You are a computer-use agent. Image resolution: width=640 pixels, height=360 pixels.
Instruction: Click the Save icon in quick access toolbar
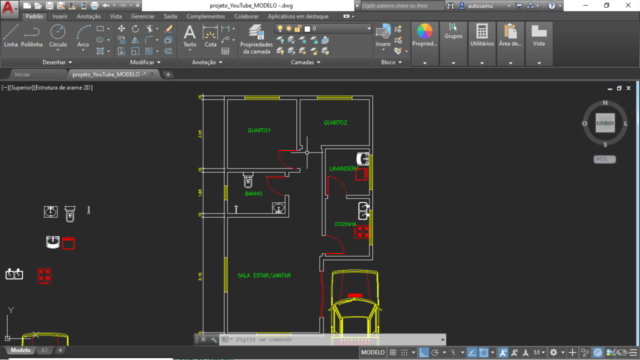coord(49,6)
